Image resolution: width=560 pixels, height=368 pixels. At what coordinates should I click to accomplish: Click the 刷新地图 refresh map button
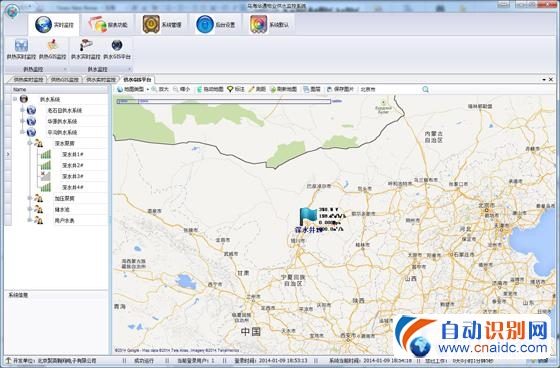[x=284, y=89]
